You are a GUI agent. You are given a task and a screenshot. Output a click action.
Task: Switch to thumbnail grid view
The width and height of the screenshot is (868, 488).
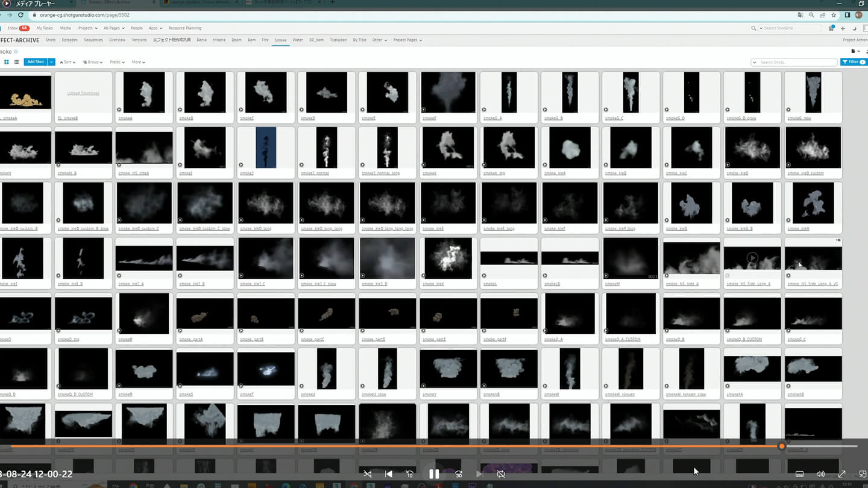pos(7,62)
